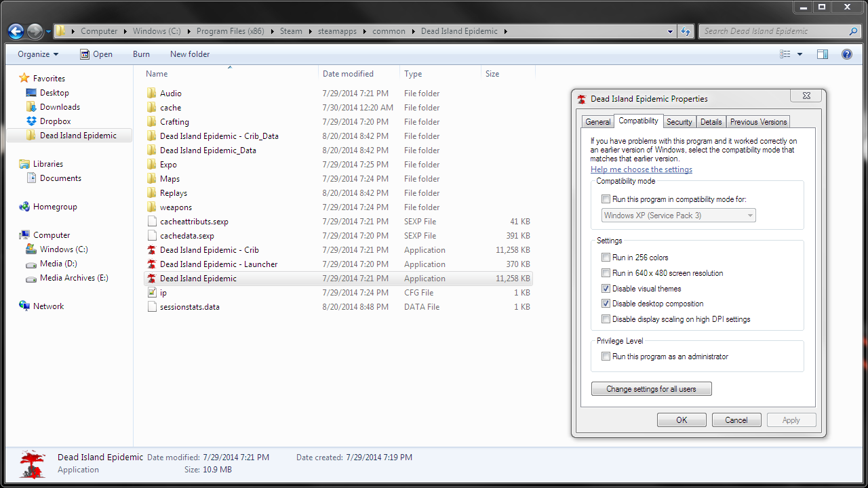
Task: Select the Homegroup icon in the sidebar
Action: pyautogui.click(x=24, y=207)
